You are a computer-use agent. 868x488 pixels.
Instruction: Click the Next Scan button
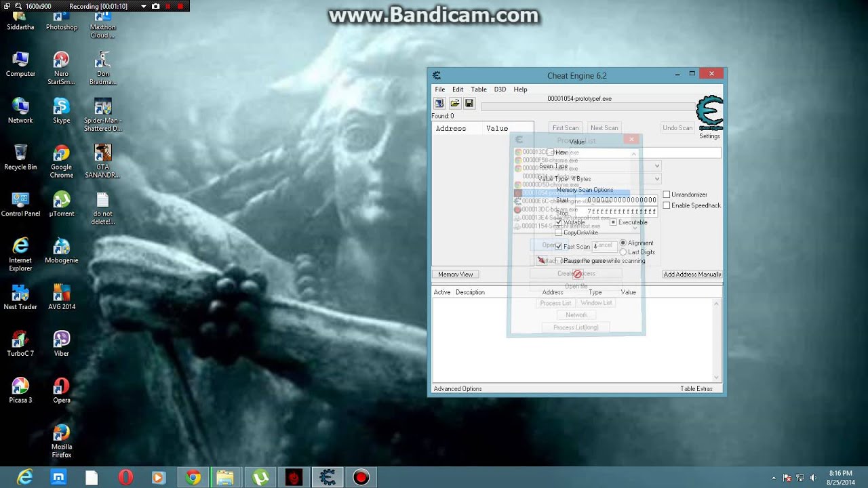[604, 128]
